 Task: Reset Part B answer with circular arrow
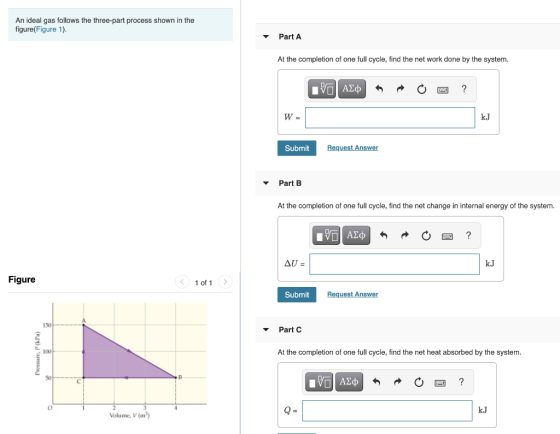tap(426, 236)
